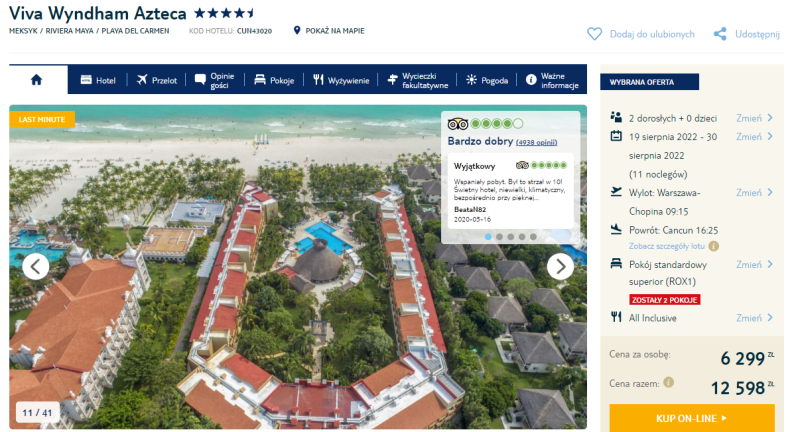This screenshot has width=790, height=432.
Task: Click the info icon by Zobacz szczegóły lotu
Action: tap(713, 246)
